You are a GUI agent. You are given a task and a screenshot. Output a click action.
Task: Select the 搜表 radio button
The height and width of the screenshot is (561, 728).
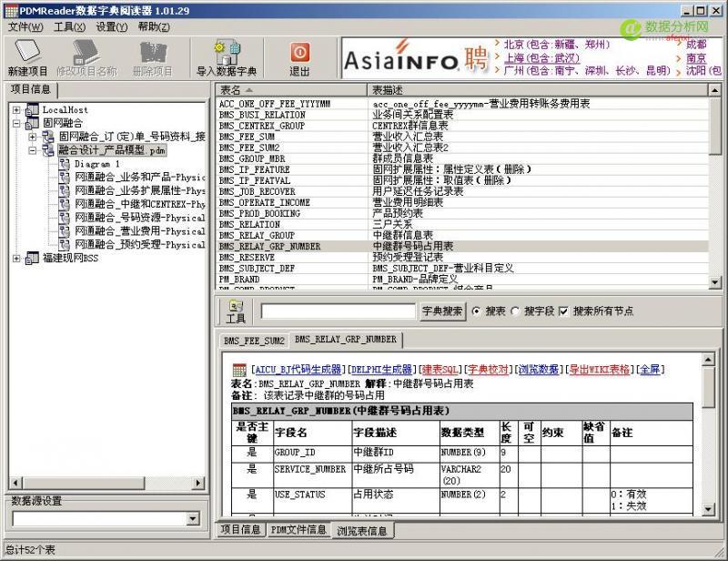click(x=476, y=311)
